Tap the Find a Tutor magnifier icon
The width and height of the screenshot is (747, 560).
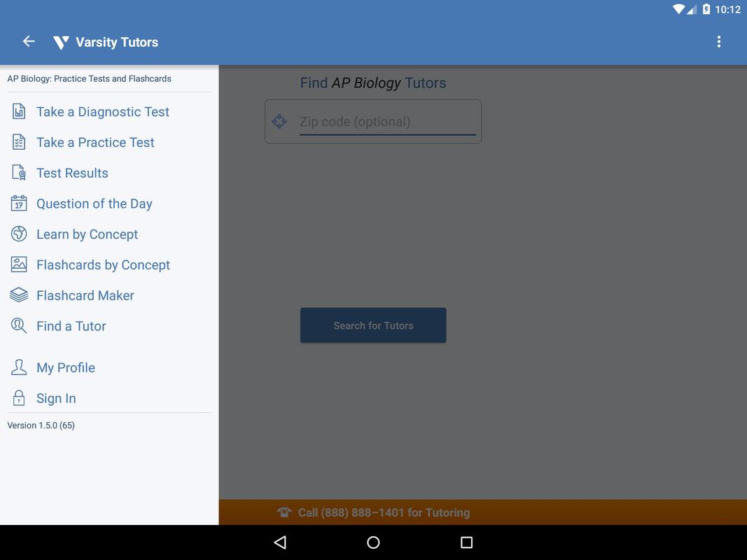[x=19, y=325]
